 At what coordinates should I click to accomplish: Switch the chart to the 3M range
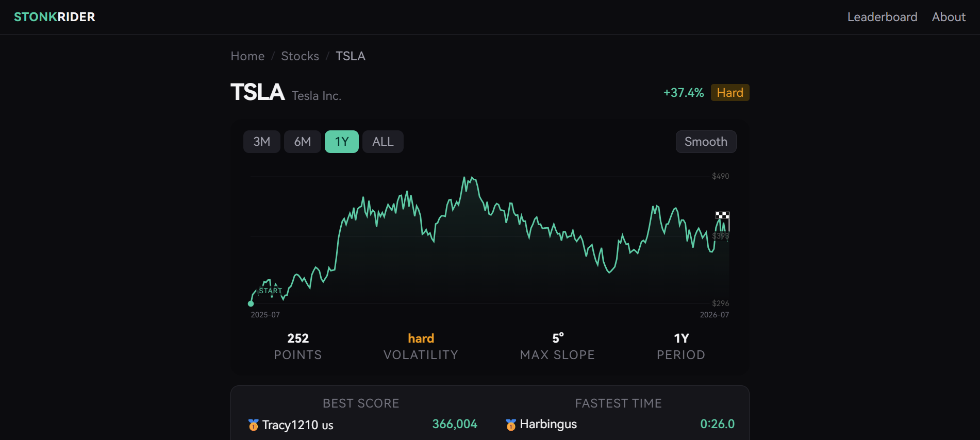coord(262,142)
